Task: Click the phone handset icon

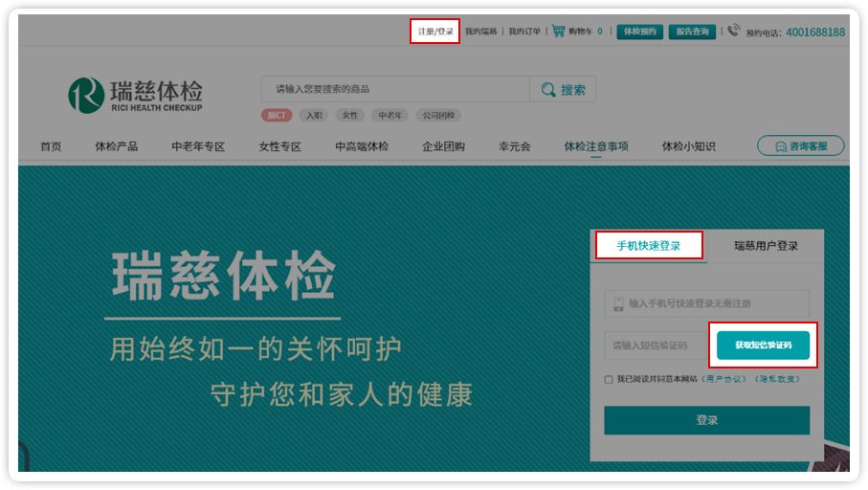Action: pyautogui.click(x=733, y=31)
